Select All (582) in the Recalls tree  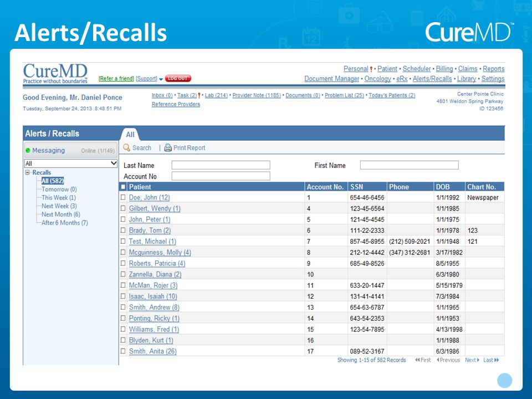(x=53, y=181)
